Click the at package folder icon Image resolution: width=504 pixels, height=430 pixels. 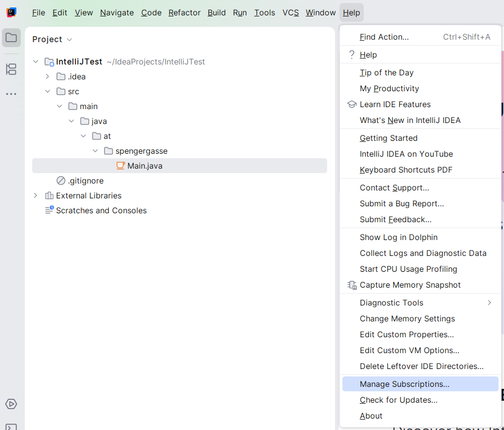(97, 136)
